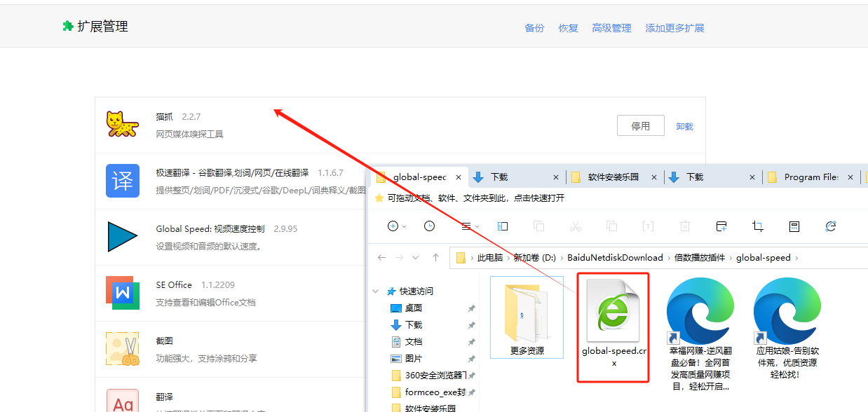Screen dimensions: 868x412
Task: Click the Global Speed play-triangle icon
Action: click(x=123, y=237)
